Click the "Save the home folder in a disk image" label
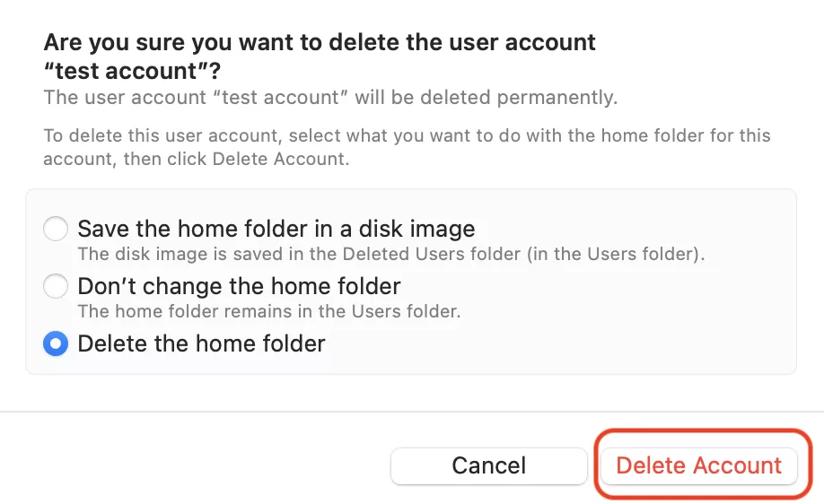The image size is (824, 504). (x=276, y=230)
